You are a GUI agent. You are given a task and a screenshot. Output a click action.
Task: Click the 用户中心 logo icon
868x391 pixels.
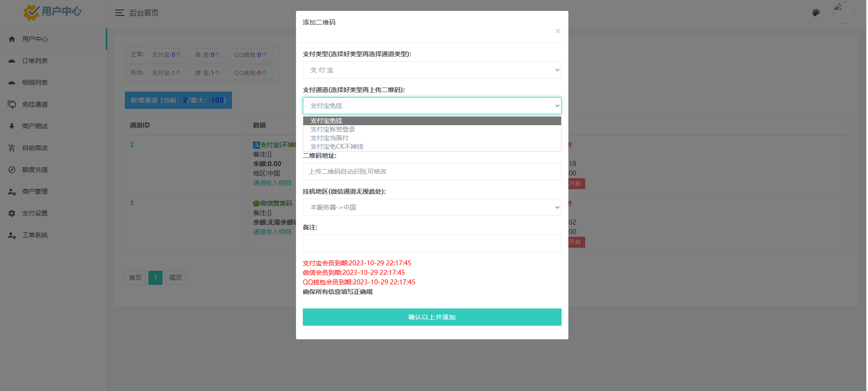pos(31,12)
